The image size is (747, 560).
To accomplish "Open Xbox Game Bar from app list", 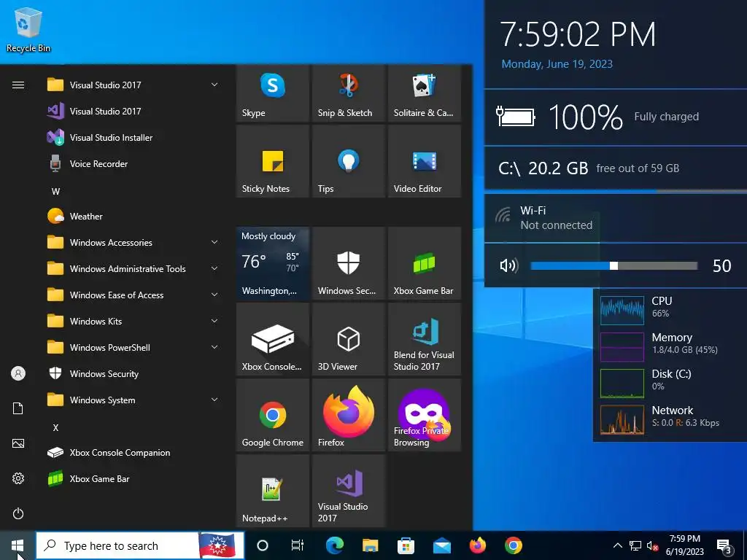I will click(133, 478).
